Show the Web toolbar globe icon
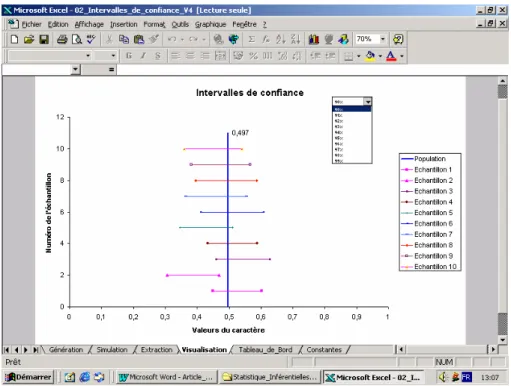 [234, 39]
